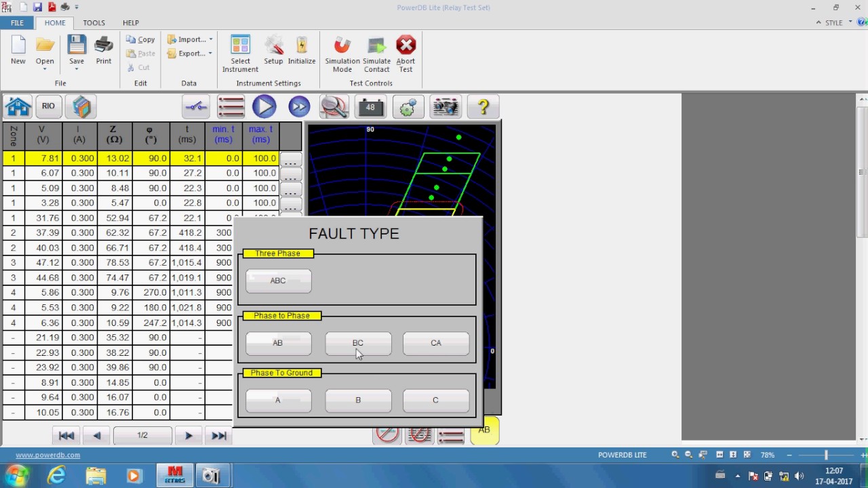Switch to the TOOLS tab
The width and height of the screenshot is (868, 488).
coord(94,22)
